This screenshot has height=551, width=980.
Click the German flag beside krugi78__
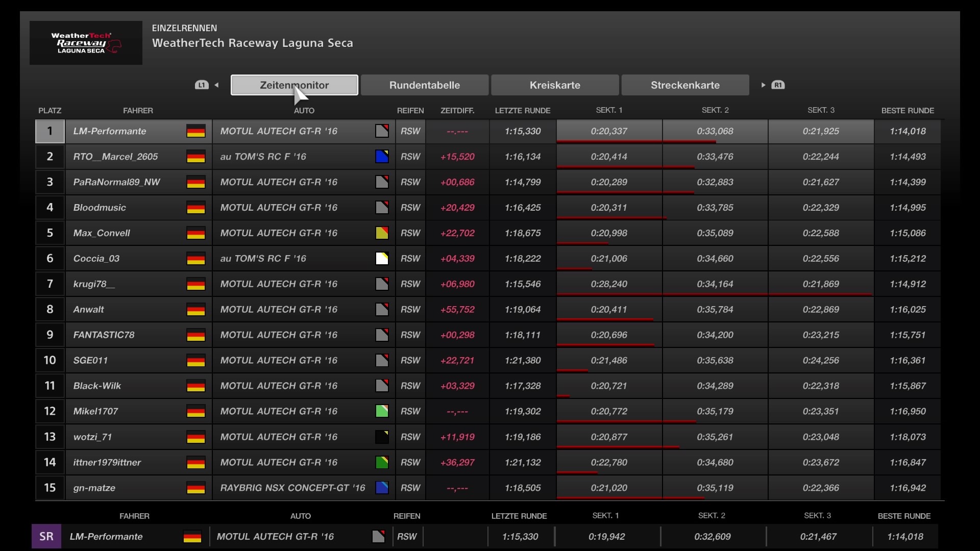pyautogui.click(x=195, y=284)
